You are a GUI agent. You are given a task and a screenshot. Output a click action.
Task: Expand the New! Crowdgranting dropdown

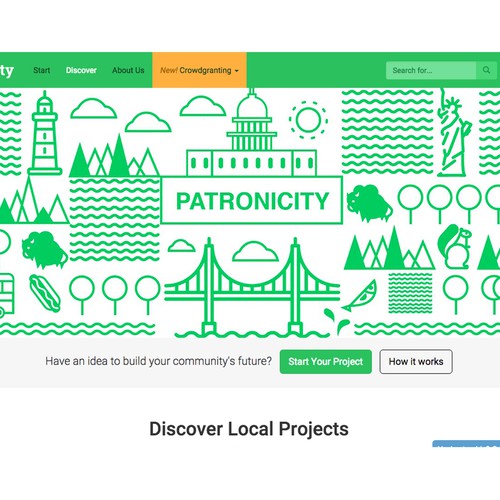[x=199, y=70]
